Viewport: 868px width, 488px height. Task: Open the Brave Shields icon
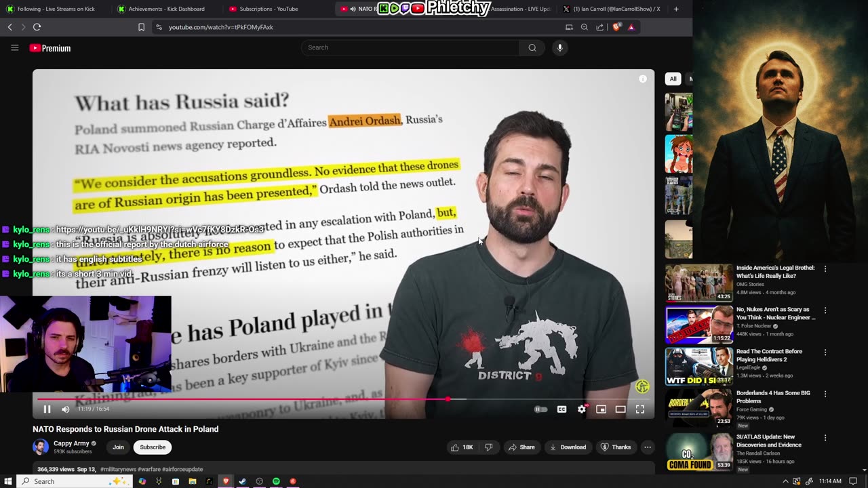616,27
